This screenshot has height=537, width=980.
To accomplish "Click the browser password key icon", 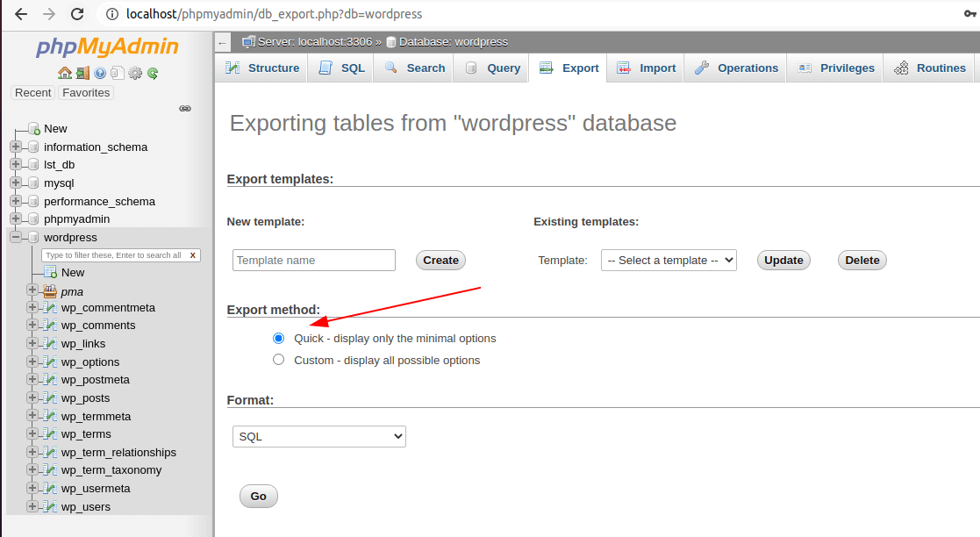I will pos(970,14).
